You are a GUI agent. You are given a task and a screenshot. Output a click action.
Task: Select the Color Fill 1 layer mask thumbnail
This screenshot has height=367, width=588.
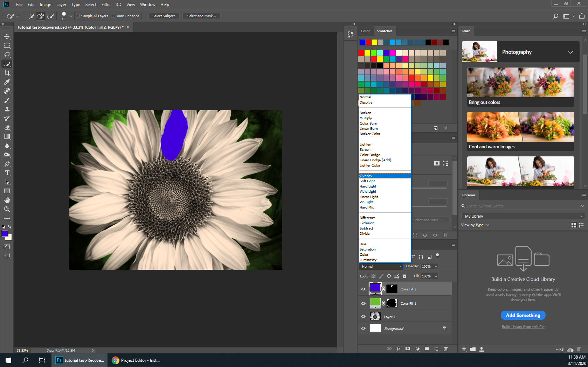point(392,303)
